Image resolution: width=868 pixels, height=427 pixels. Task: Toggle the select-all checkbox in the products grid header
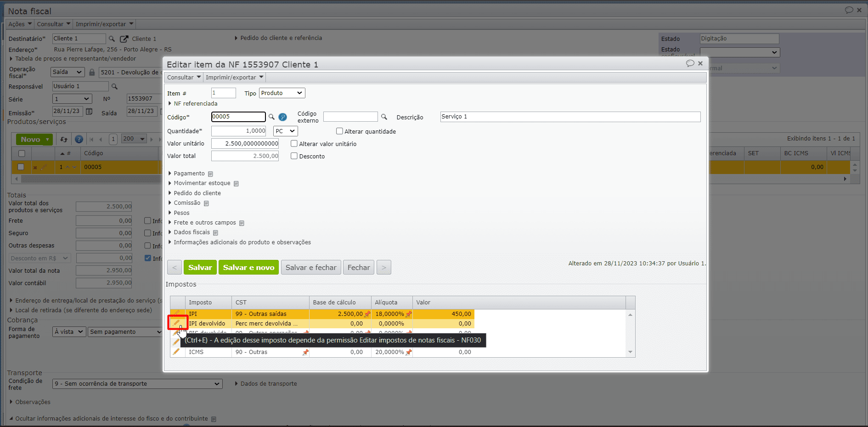[22, 153]
